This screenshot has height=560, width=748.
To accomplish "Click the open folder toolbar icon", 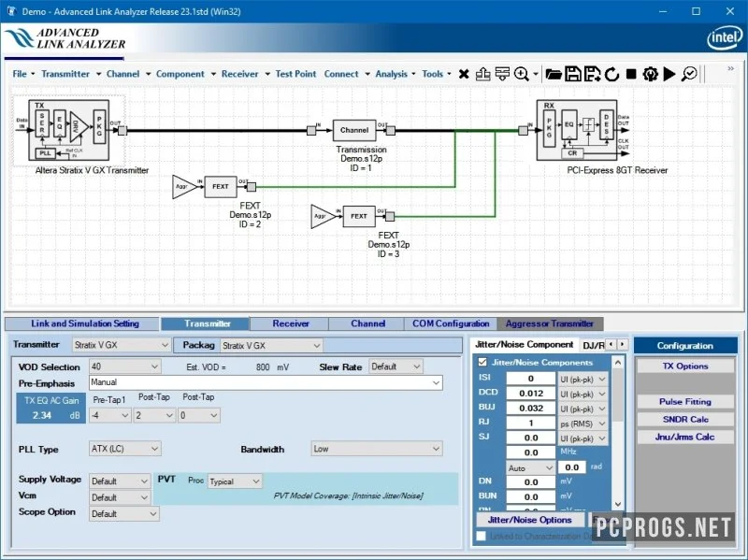I will (x=554, y=74).
